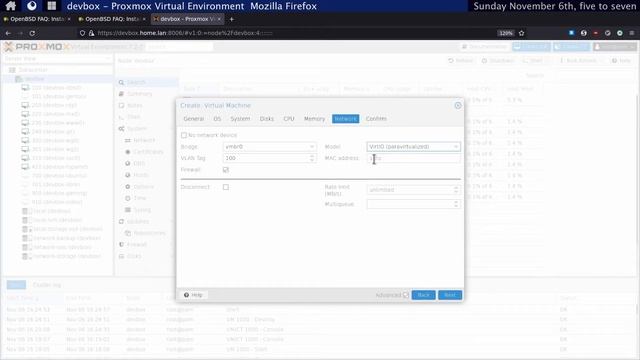The height and width of the screenshot is (360, 640).
Task: Click the VLAN Tag stepper arrows
Action: point(312,158)
